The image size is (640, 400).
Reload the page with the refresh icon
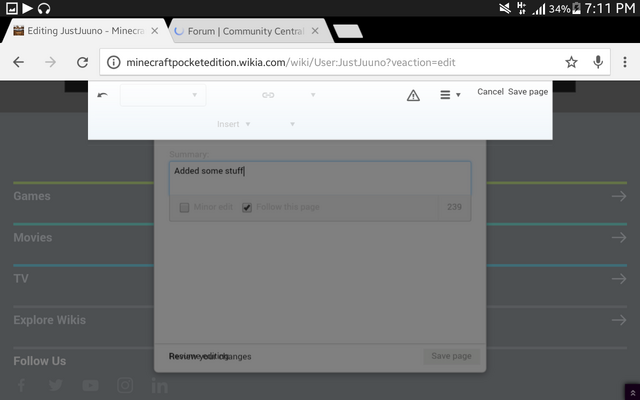coord(82,62)
